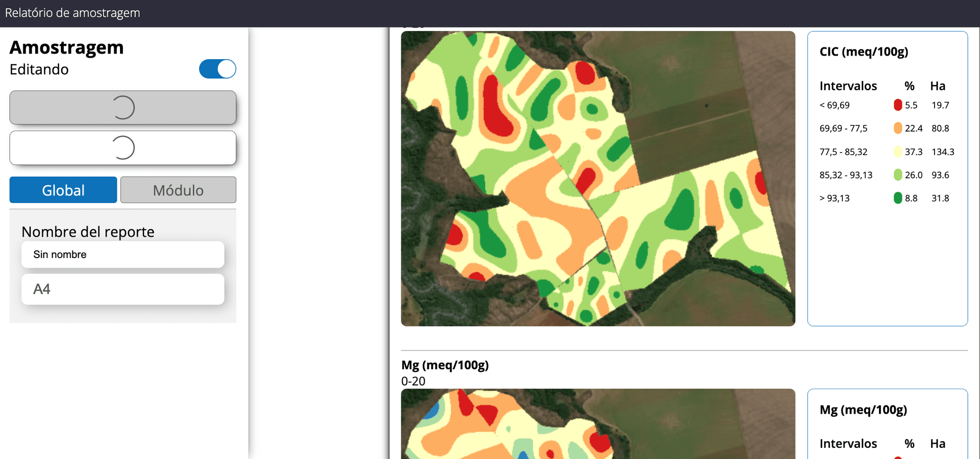Click the Sin nombre report name field

pyautogui.click(x=122, y=254)
